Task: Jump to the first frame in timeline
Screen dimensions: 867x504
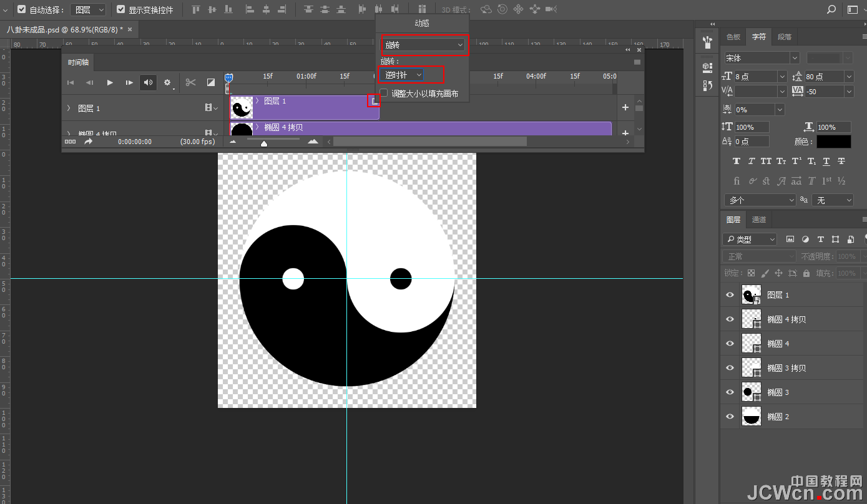Action: 71,82
